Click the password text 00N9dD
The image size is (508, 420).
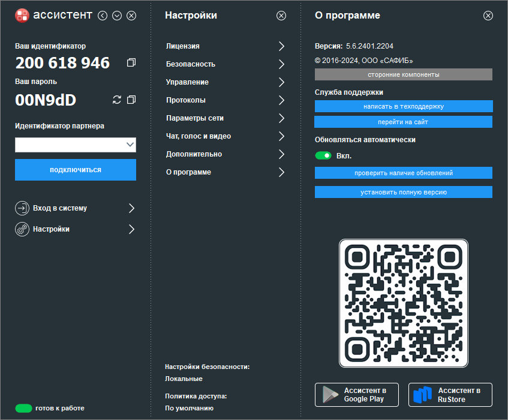click(46, 100)
